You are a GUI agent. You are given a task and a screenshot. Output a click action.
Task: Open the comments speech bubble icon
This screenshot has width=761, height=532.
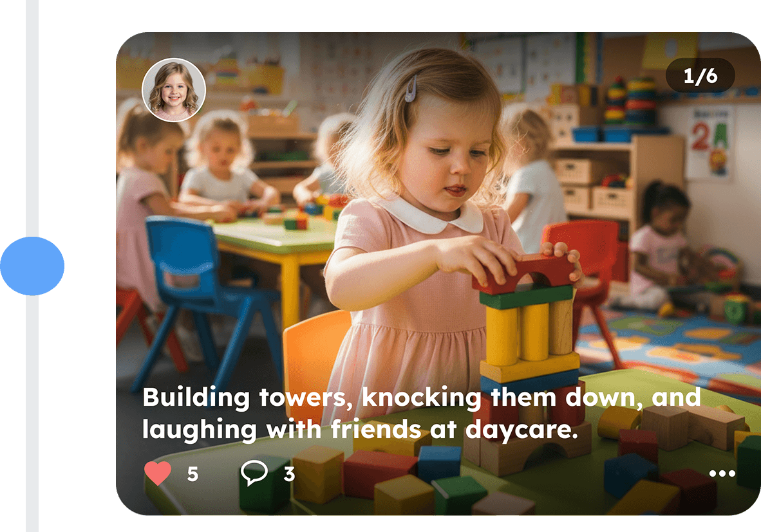(x=254, y=473)
